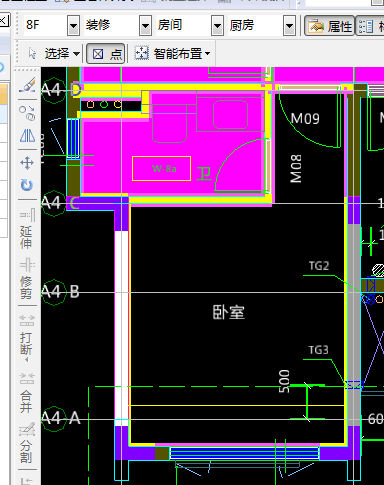This screenshot has width=384, height=485.
Task: Open the 8F floor dropdown
Action: 73,25
